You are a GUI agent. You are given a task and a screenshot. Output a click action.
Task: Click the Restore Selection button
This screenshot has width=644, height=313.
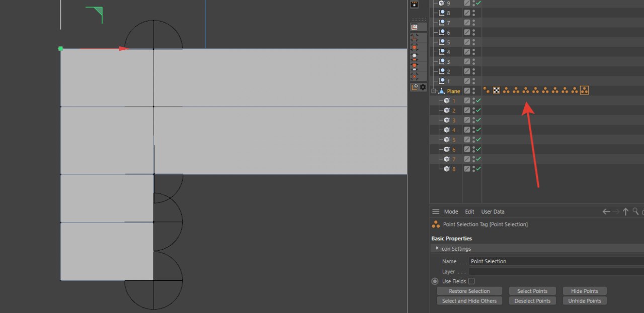click(469, 291)
